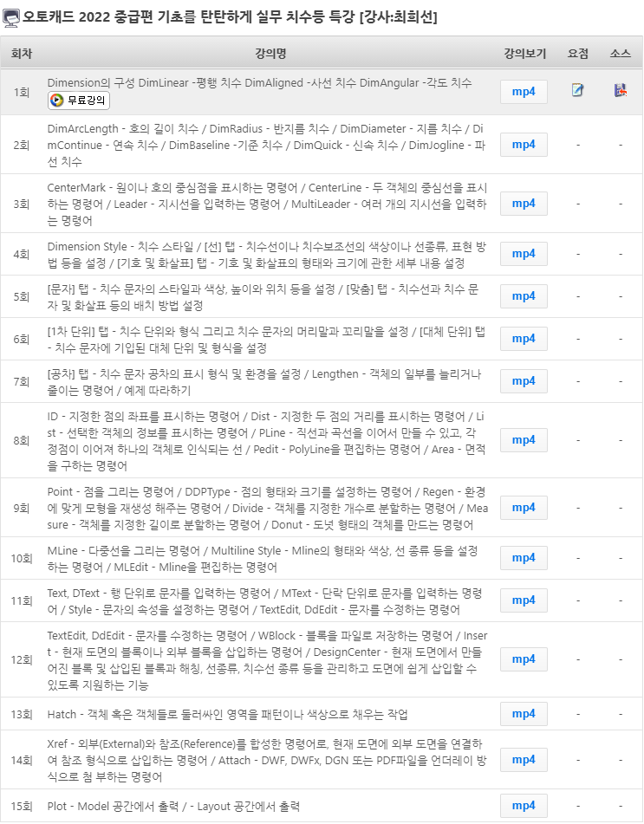Open the mp4 video for lesson 8회
The width and height of the screenshot is (644, 824).
(x=524, y=440)
